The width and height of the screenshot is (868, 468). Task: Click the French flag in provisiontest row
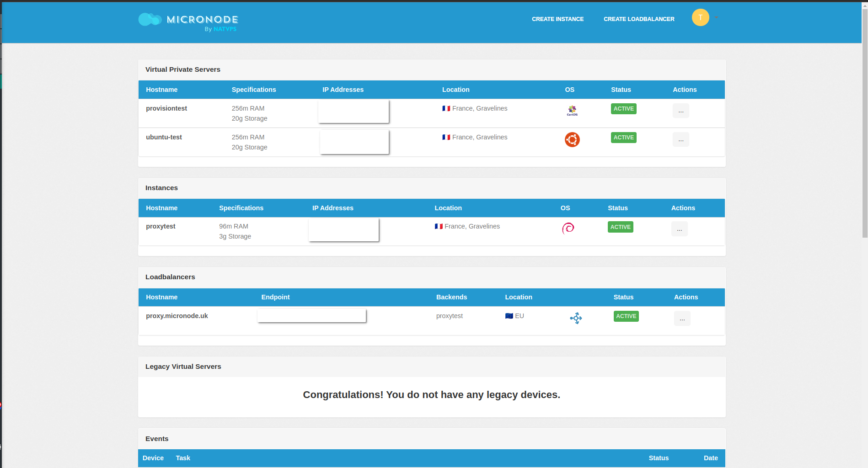pyautogui.click(x=446, y=109)
